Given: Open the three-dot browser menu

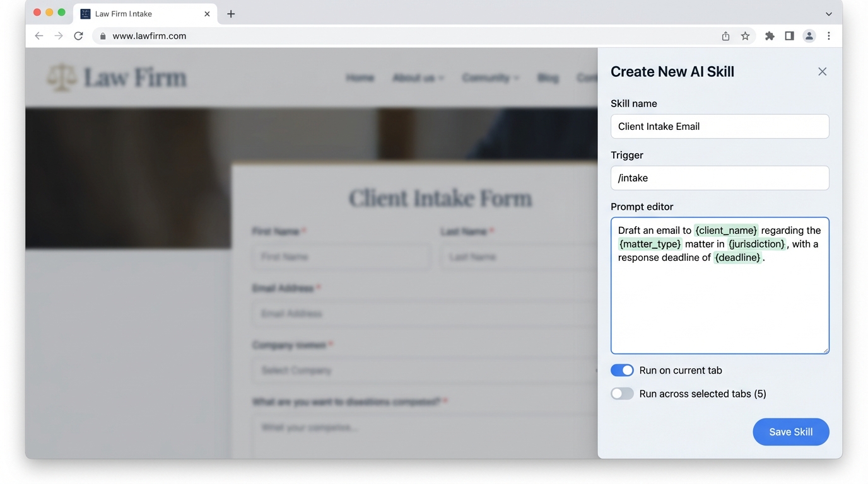Looking at the screenshot, I should [829, 36].
